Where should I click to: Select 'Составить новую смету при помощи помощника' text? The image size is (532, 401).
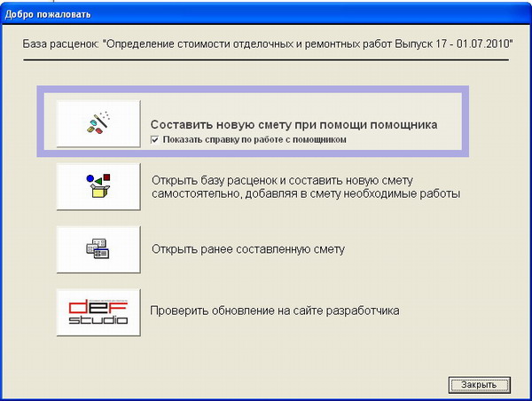(293, 125)
